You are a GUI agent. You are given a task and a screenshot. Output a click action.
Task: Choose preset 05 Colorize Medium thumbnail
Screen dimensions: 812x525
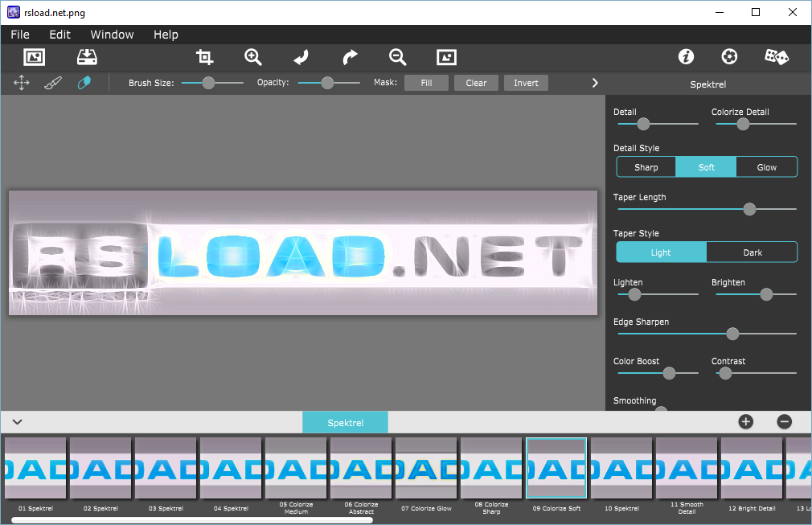[x=296, y=468]
